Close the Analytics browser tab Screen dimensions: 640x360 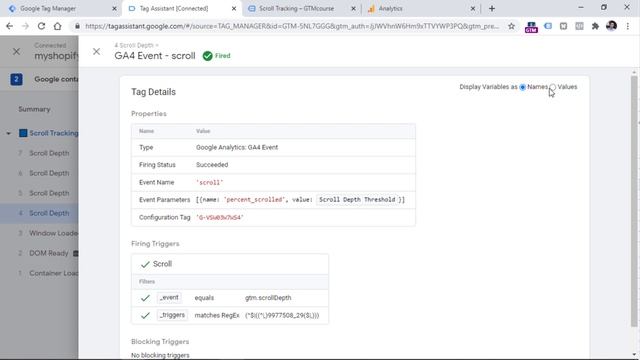pos(473,9)
